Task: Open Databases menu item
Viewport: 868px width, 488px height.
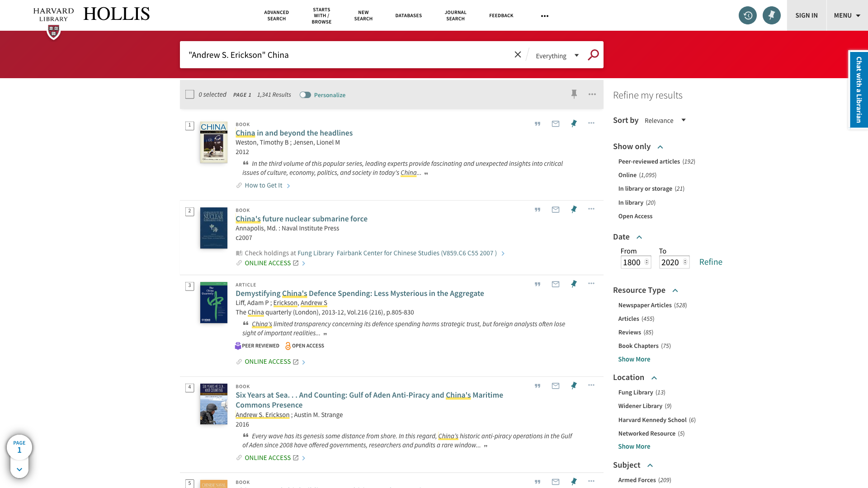Action: [408, 15]
